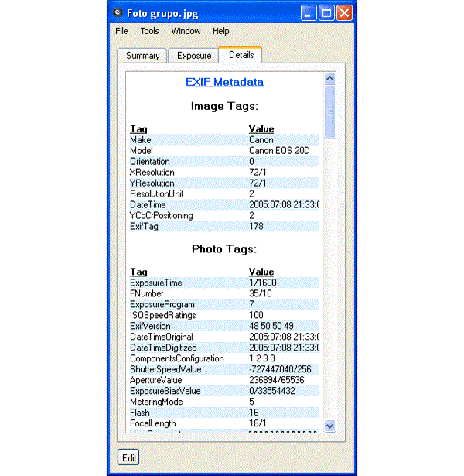
Task: Select the MeteringMode tag
Action: point(156,402)
